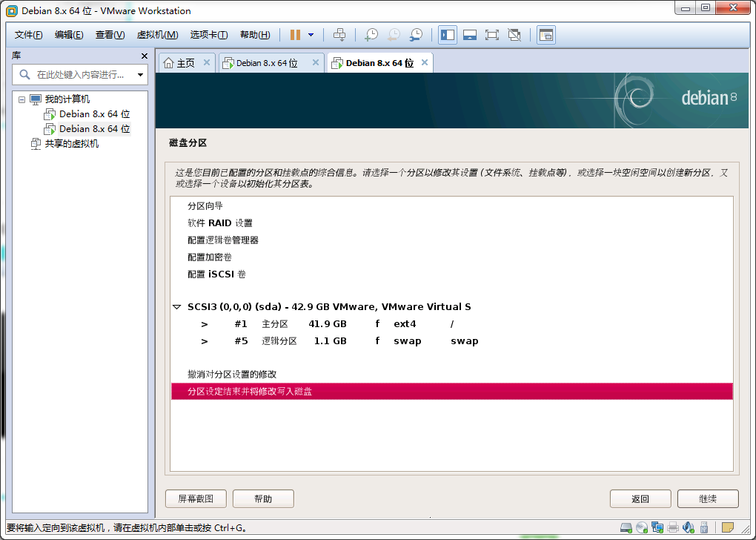This screenshot has width=756, height=540.
Task: Select 共享的虚拟机 in the library tree
Action: 71,144
